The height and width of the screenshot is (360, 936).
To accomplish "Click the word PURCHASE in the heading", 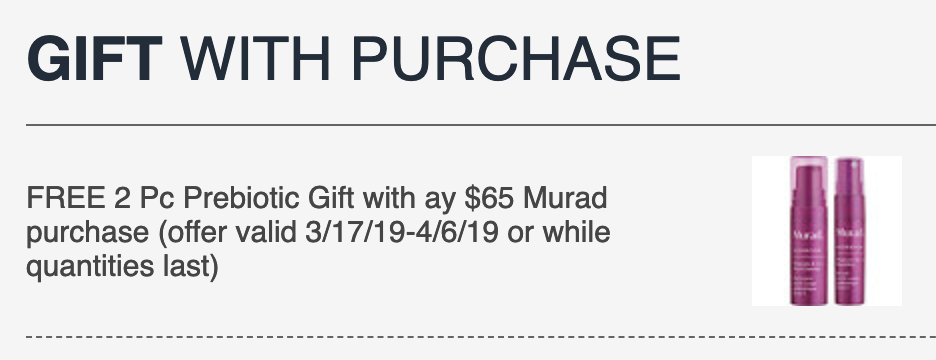I will coord(516,59).
